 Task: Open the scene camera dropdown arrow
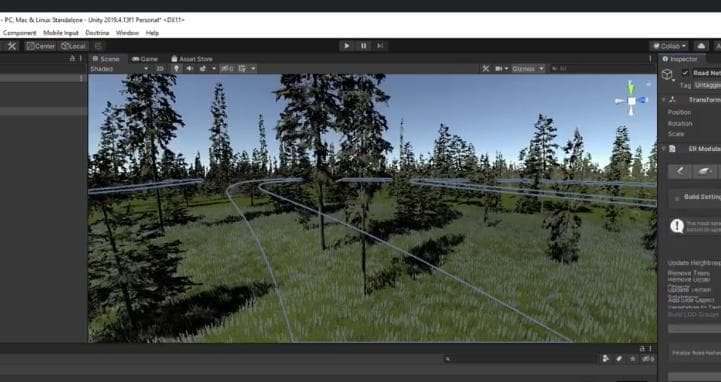tap(506, 68)
